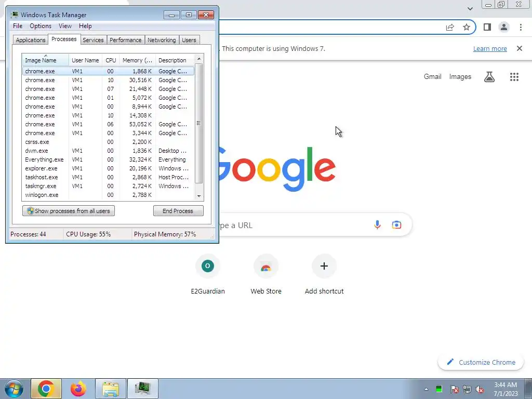Viewport: 532px width, 399px height.
Task: Open Search Labs flask icon
Action: 489,77
